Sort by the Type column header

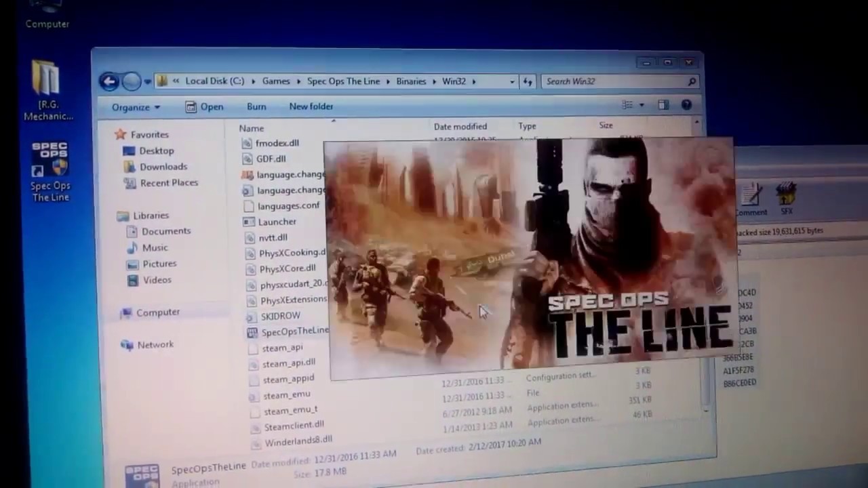(x=527, y=126)
